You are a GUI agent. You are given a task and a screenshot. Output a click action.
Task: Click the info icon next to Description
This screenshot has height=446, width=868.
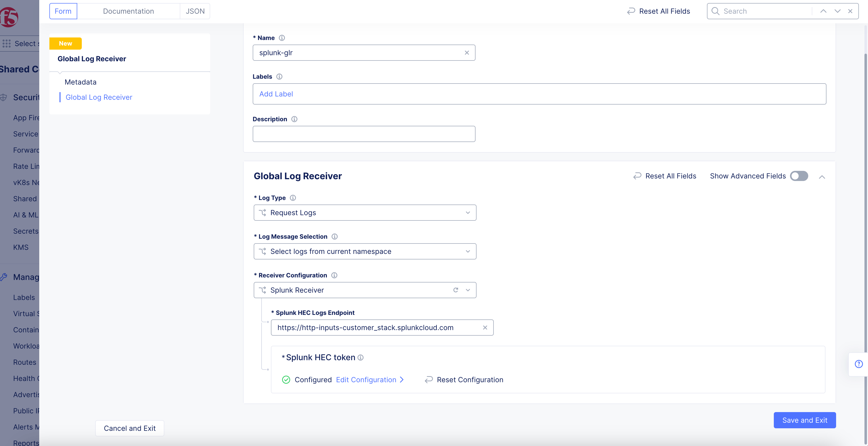tap(294, 119)
